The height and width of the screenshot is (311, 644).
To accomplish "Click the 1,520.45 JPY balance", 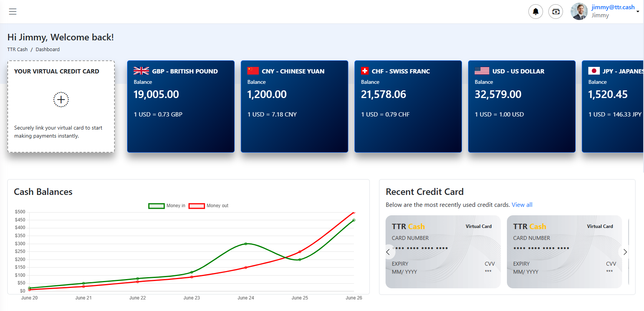I will 608,94.
